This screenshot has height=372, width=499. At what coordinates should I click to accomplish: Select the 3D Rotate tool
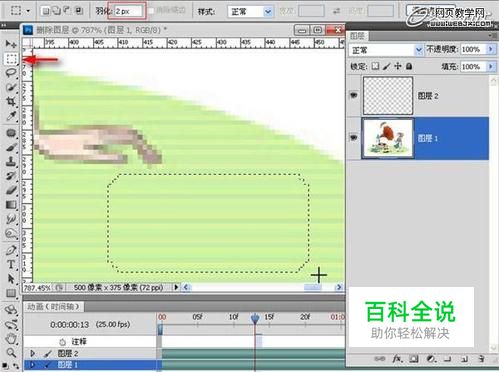[11, 310]
